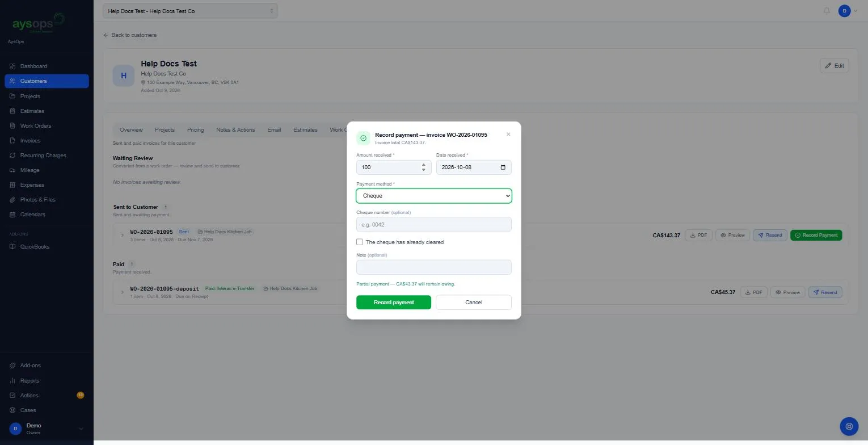This screenshot has width=868, height=445.
Task: Open the help chat widget
Action: 849,426
